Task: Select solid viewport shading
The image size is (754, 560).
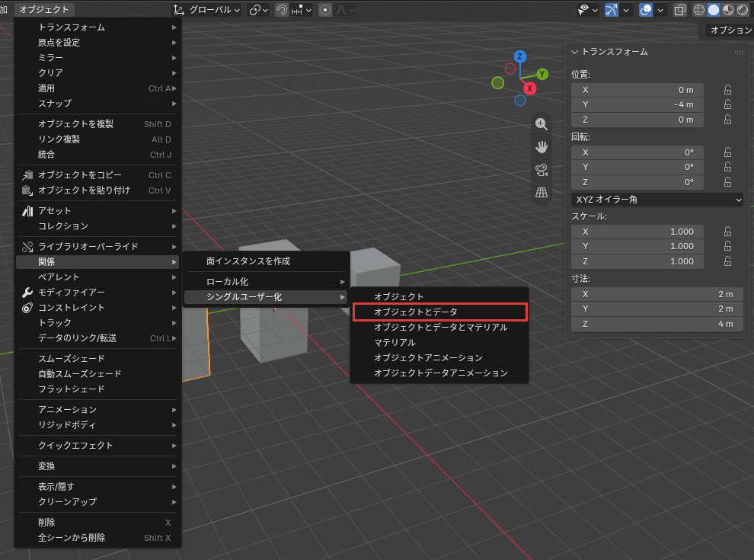Action: pyautogui.click(x=714, y=10)
